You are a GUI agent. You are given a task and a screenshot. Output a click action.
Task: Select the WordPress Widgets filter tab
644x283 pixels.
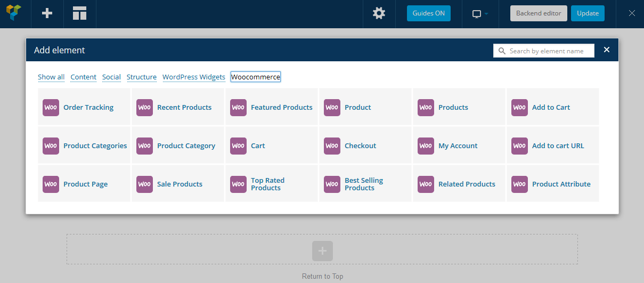194,77
